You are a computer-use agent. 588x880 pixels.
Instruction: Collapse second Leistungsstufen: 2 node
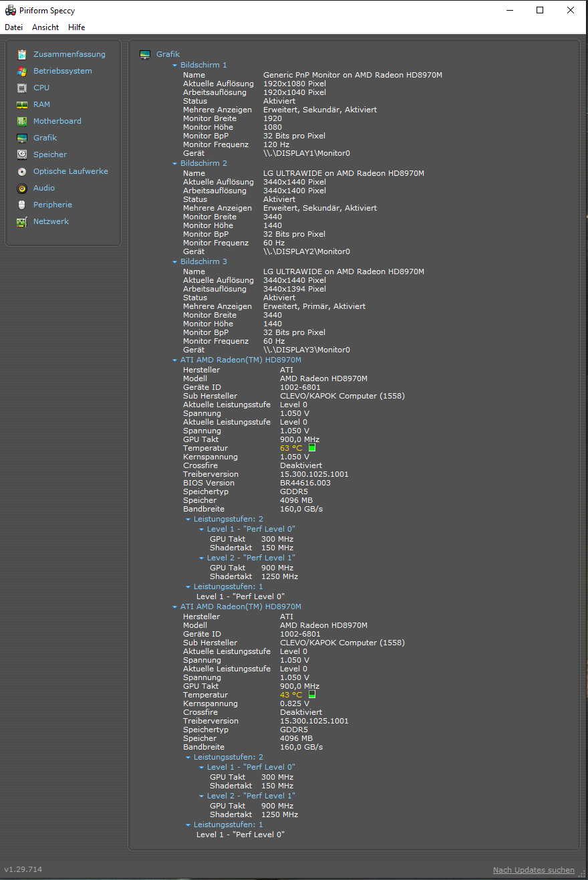point(188,758)
